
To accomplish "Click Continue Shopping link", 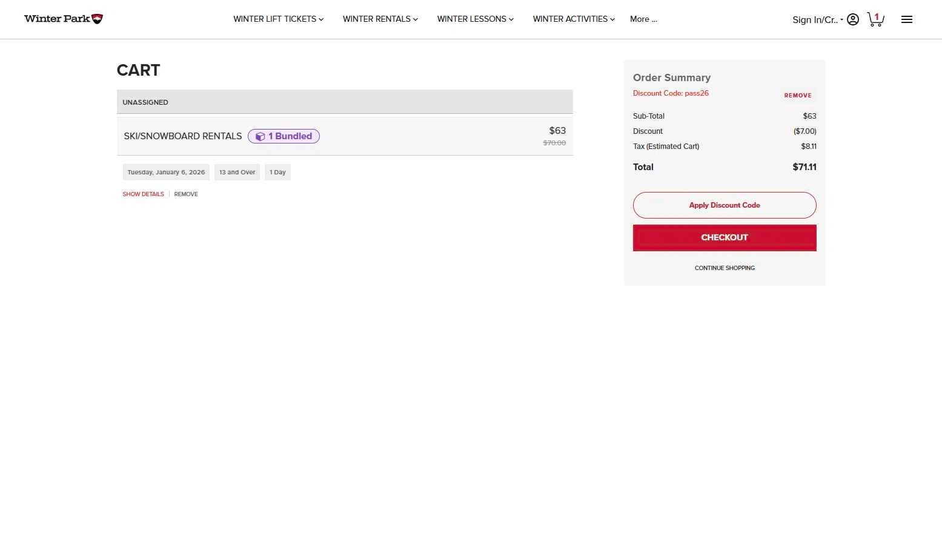I will click(x=725, y=268).
